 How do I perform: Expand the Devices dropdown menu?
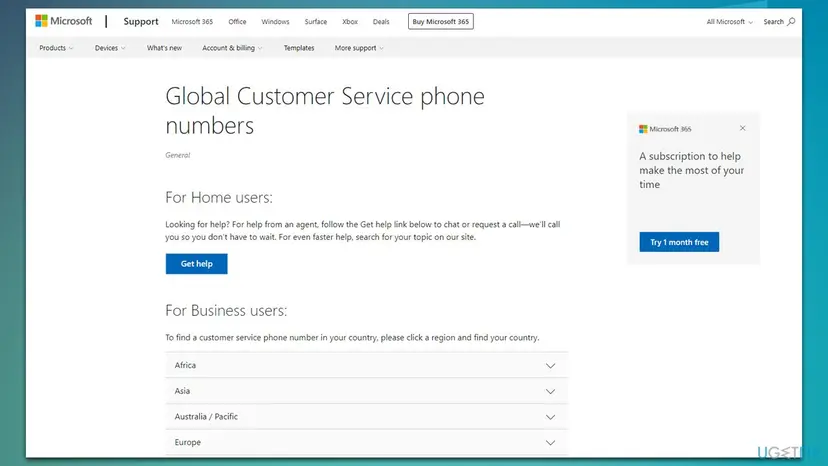[110, 48]
